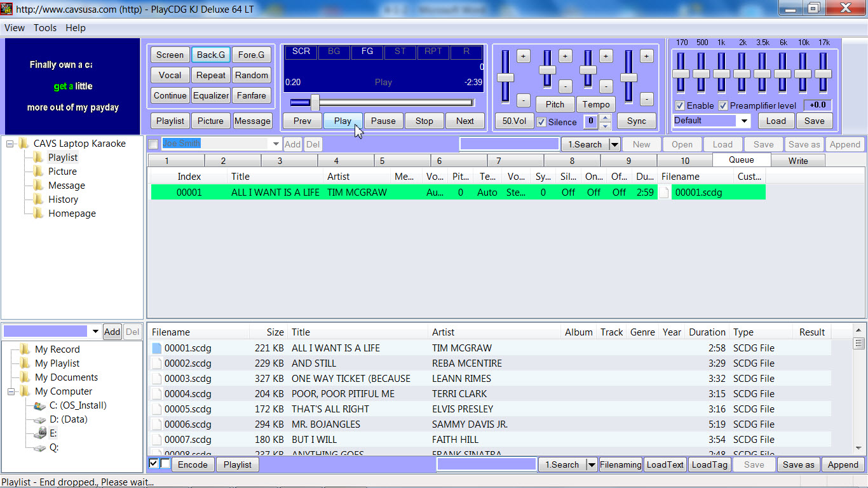Click the file icon for 00002.scdg in file list
868x488 pixels.
tap(157, 363)
